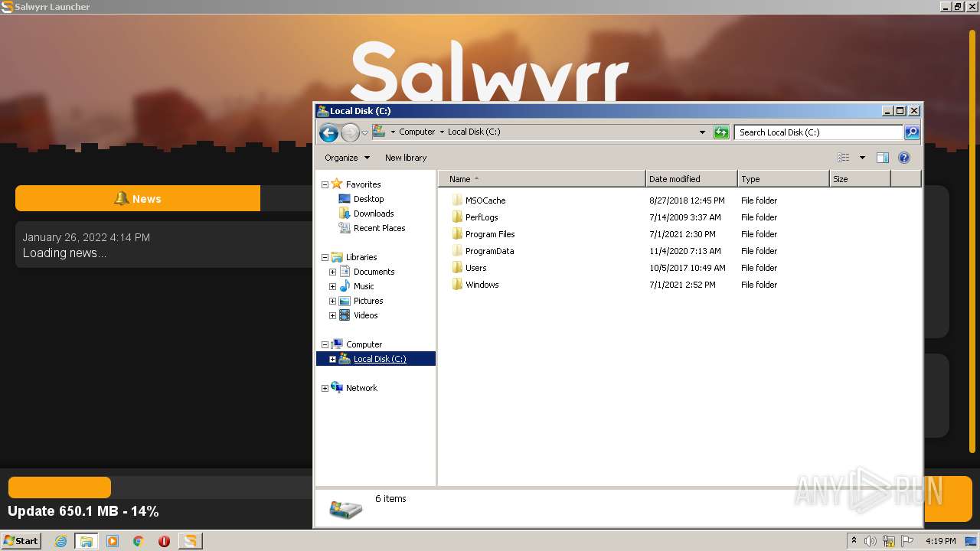Open the News tab in Salwyrr Launcher
This screenshot has height=551, width=980.
coord(138,198)
